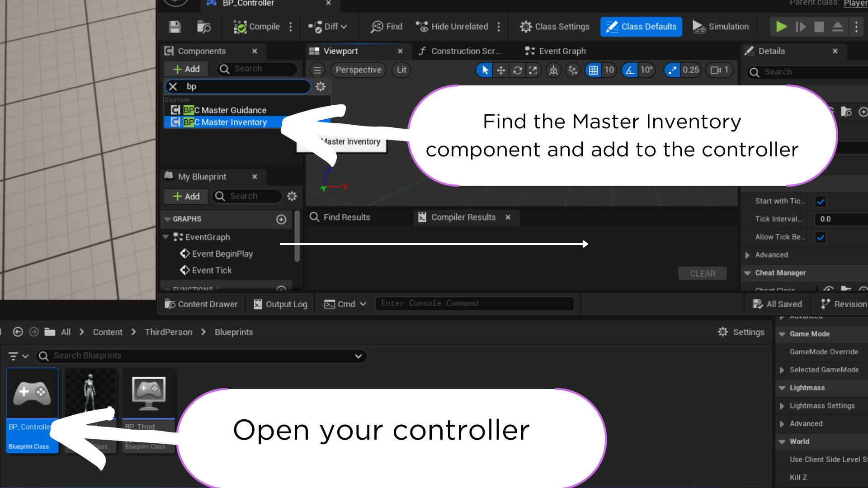The width and height of the screenshot is (868, 488).
Task: Open My Blueprint settings gear
Action: tap(292, 196)
